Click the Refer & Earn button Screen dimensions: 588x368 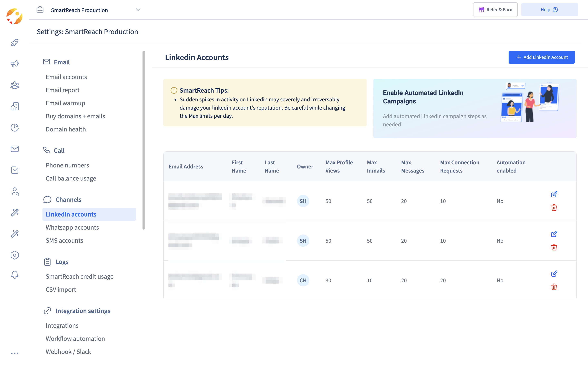click(x=495, y=10)
